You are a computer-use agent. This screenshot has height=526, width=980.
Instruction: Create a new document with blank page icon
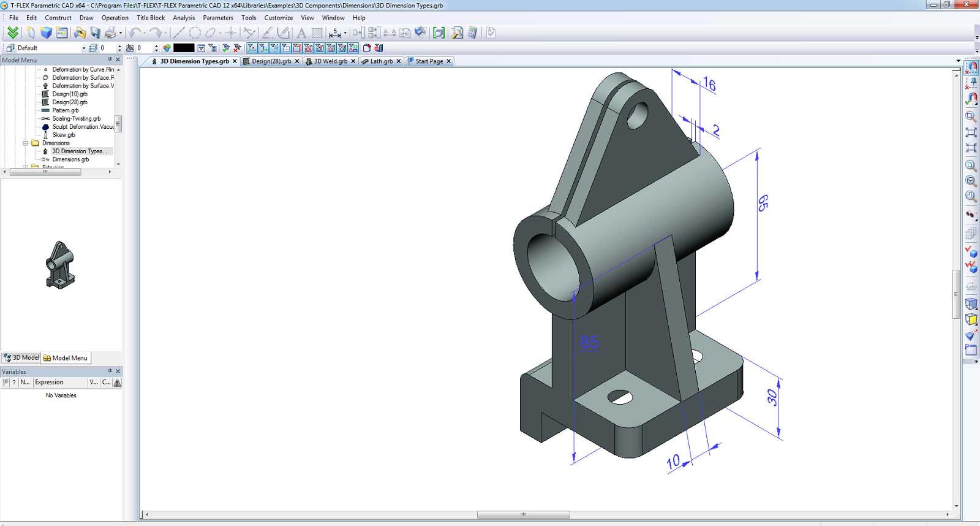click(x=31, y=32)
